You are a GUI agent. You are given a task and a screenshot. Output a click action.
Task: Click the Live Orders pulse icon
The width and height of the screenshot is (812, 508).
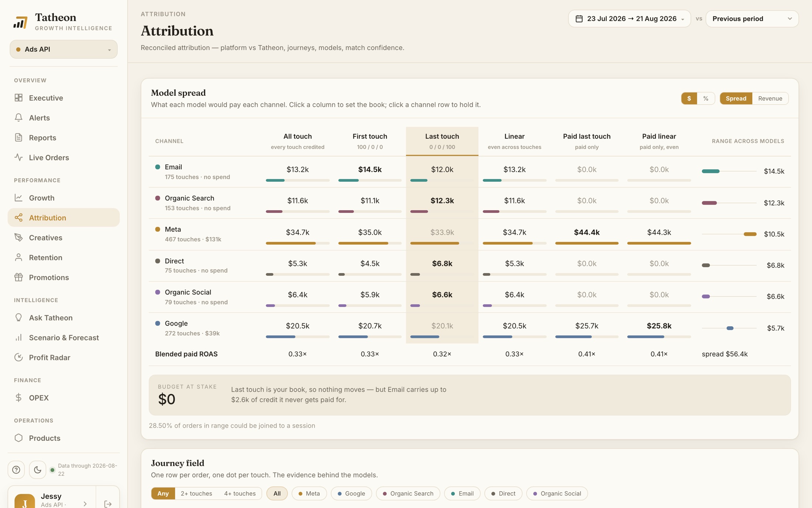pyautogui.click(x=18, y=157)
